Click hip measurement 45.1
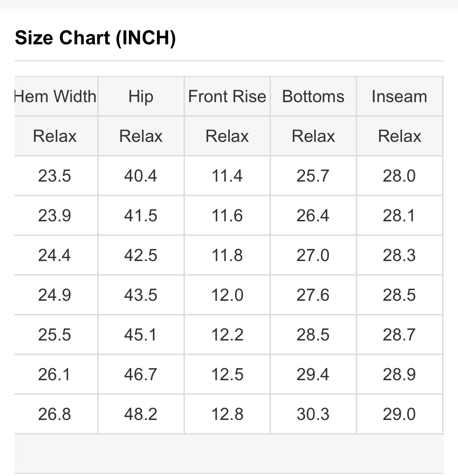 pos(141,335)
